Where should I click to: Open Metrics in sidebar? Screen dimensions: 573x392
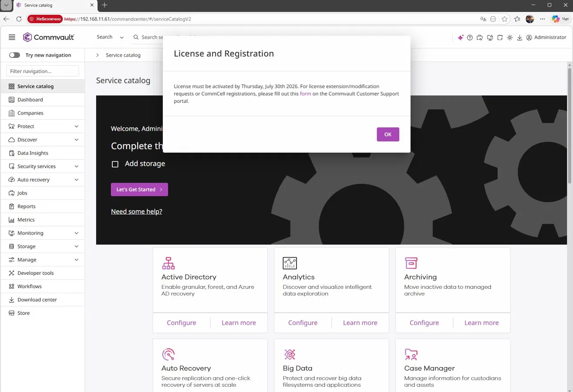[x=43, y=220]
